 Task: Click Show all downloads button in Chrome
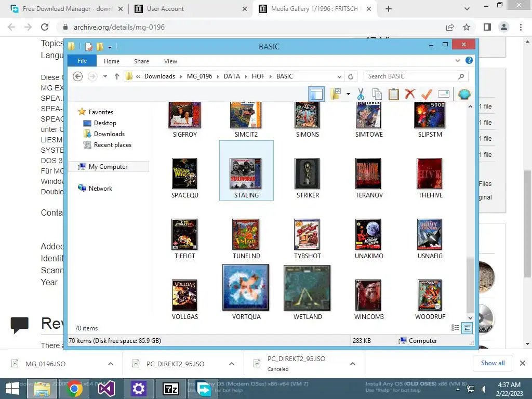[x=493, y=363]
